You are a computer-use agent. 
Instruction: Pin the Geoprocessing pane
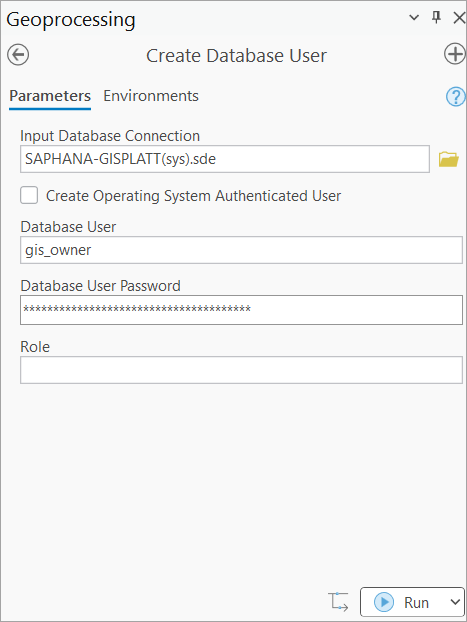pyautogui.click(x=436, y=17)
